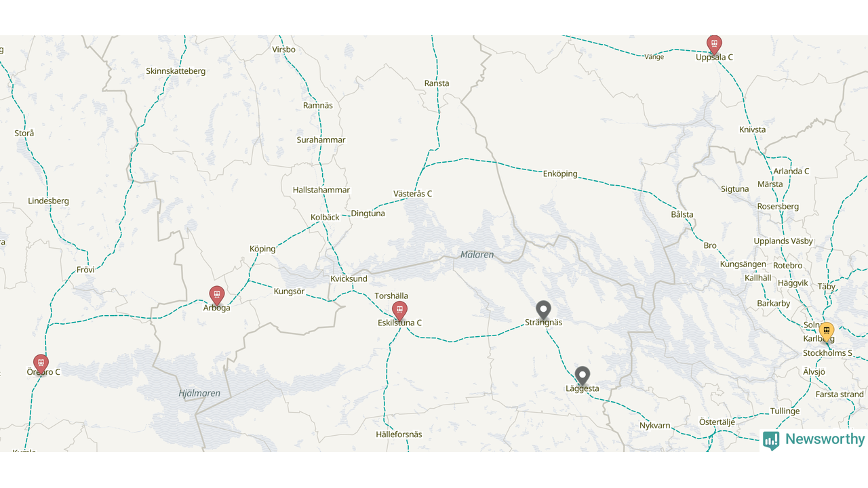The image size is (868, 488).
Task: Click the Newsworthy brand text link
Action: click(825, 439)
